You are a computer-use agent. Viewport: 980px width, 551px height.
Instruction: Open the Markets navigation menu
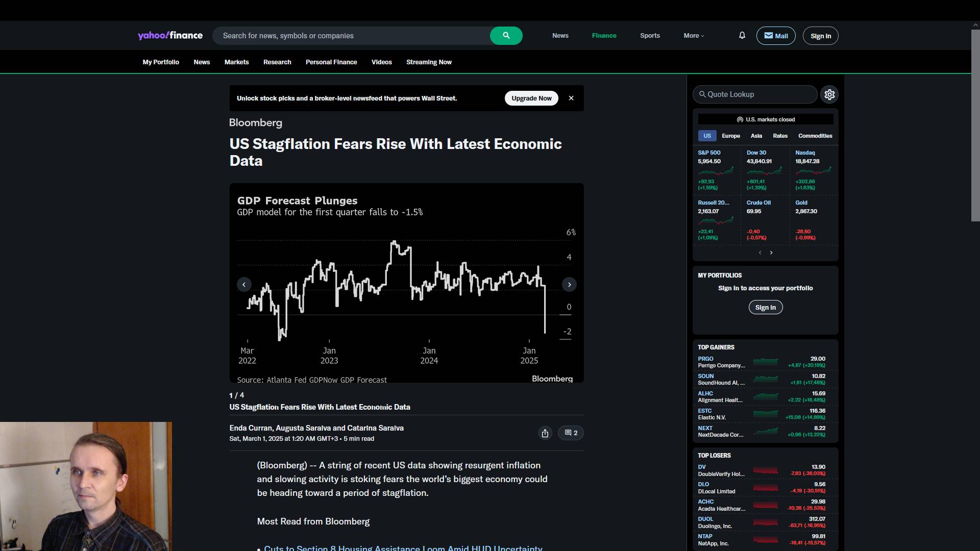click(x=236, y=62)
